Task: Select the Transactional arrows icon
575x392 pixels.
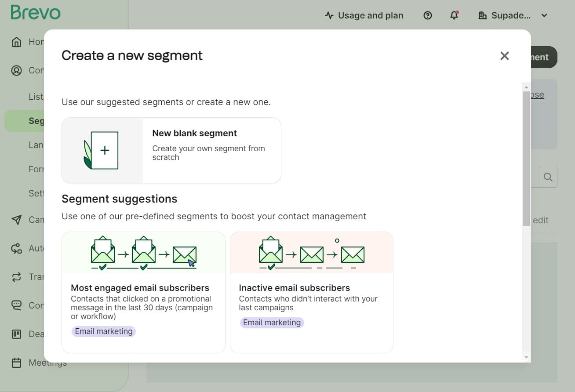Action: [x=16, y=277]
